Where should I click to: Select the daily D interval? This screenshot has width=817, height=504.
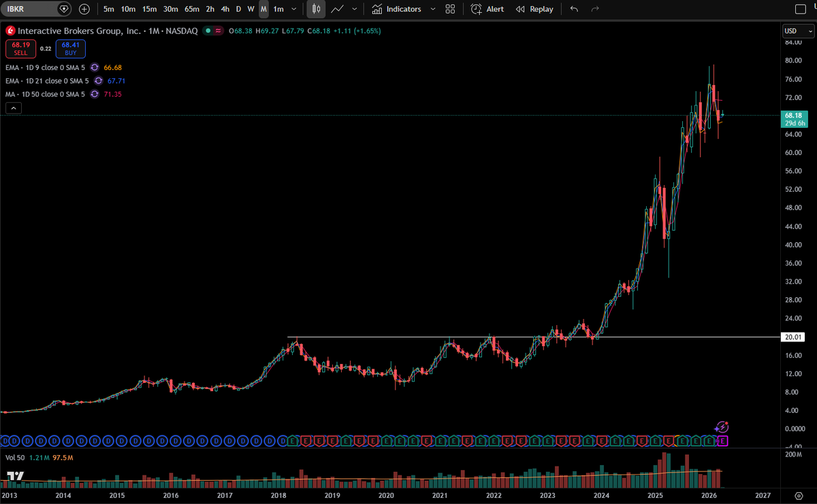[238, 9]
